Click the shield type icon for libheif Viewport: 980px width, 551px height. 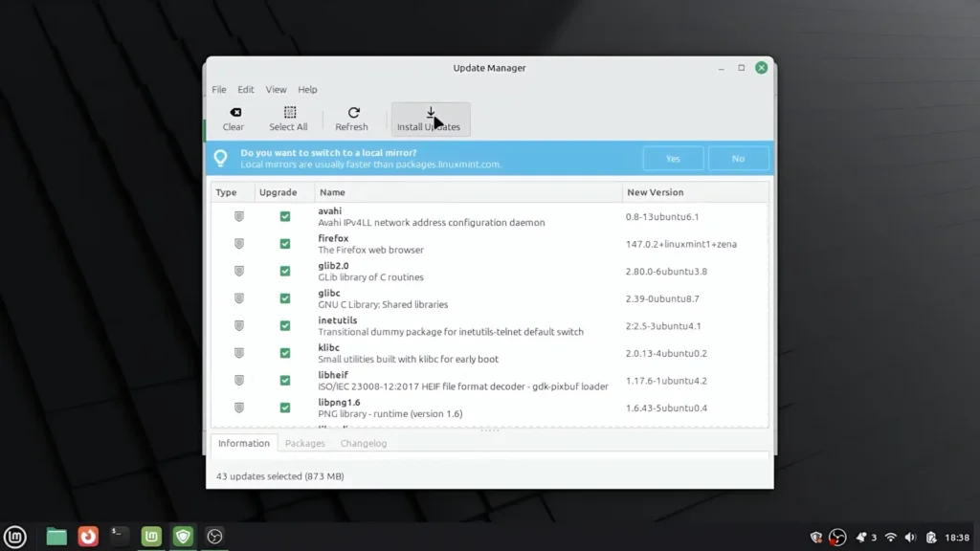(238, 381)
